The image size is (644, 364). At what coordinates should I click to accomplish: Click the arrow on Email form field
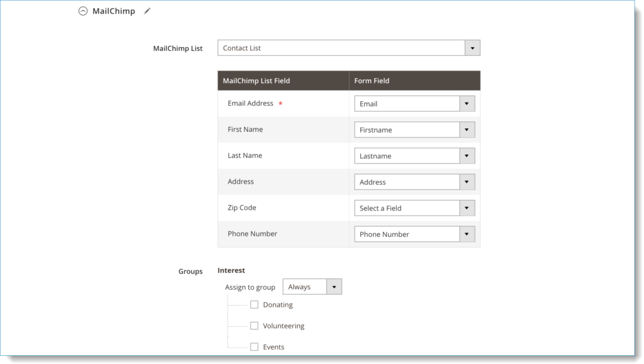(467, 104)
